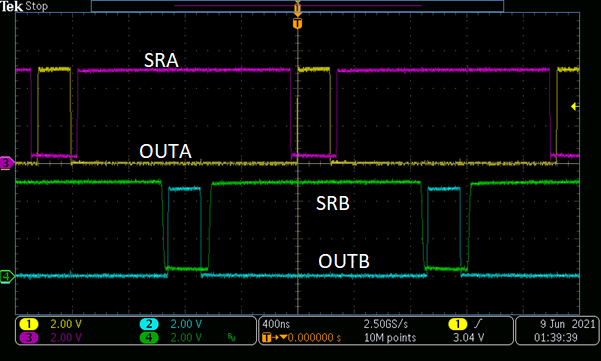Image resolution: width=601 pixels, height=361 pixels.
Task: Select the channel 3 ground marker on left edge
Action: (7, 163)
